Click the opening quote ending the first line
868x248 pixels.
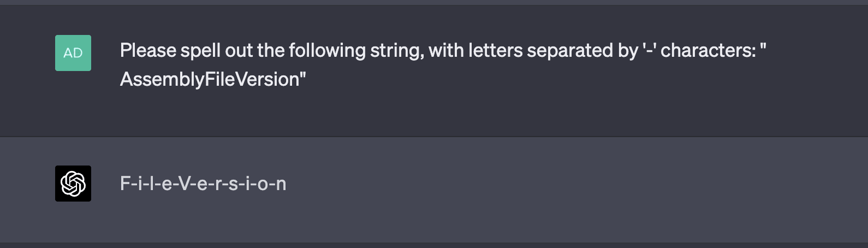(x=763, y=49)
